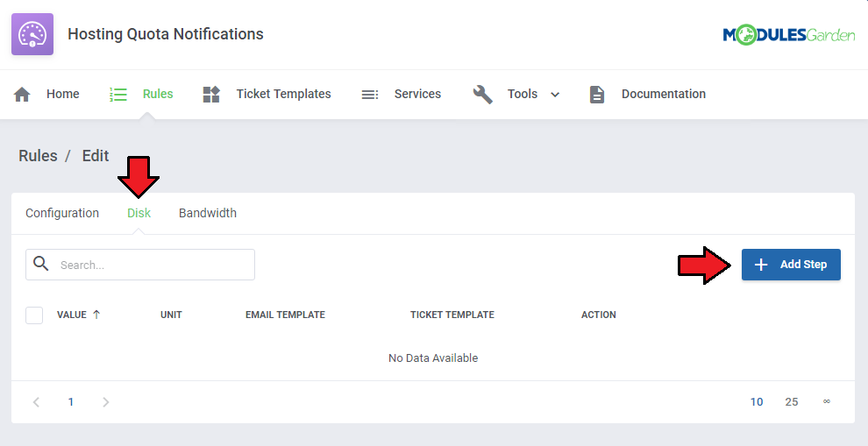Select page number 1
The width and height of the screenshot is (868, 446).
71,401
